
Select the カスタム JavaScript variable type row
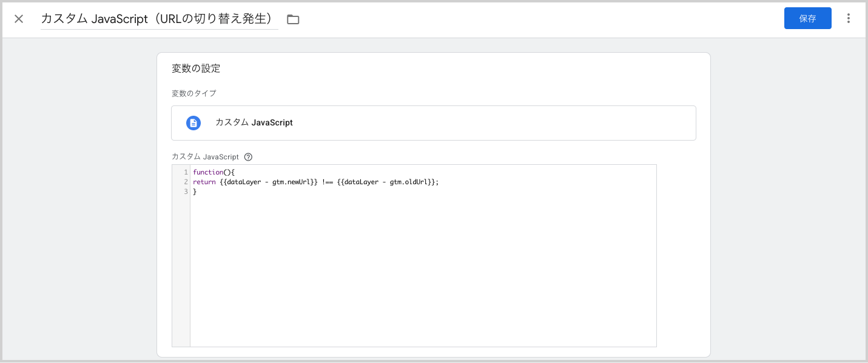(x=433, y=123)
